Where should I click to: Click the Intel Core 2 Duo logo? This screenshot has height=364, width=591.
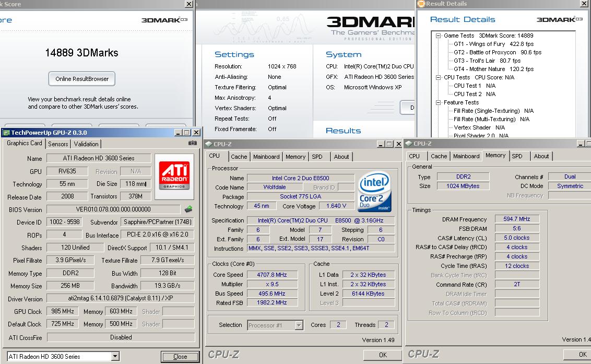(375, 192)
